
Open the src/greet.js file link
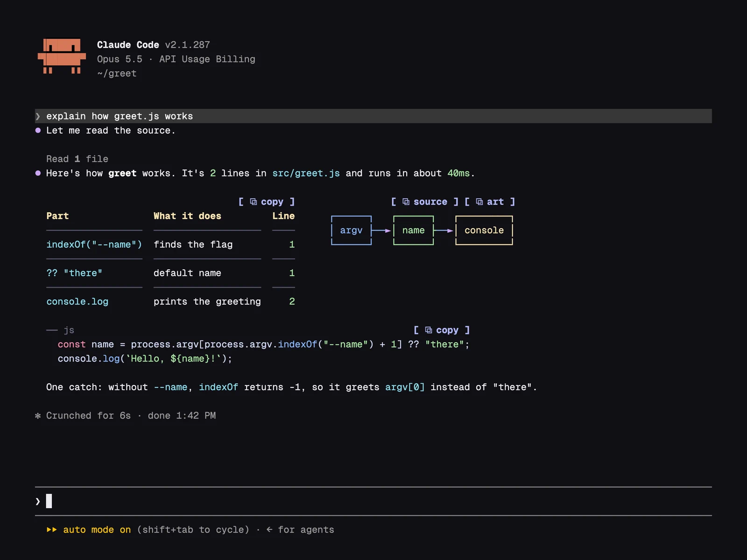click(x=306, y=173)
